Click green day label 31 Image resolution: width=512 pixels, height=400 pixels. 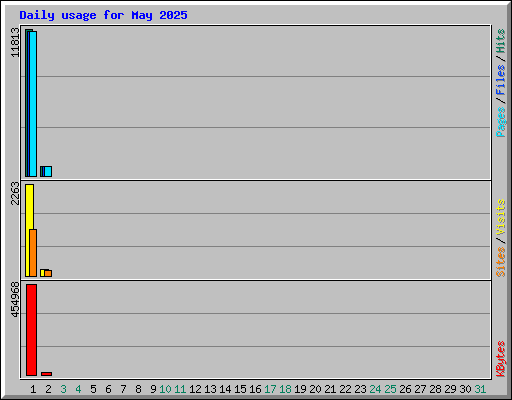480,389
